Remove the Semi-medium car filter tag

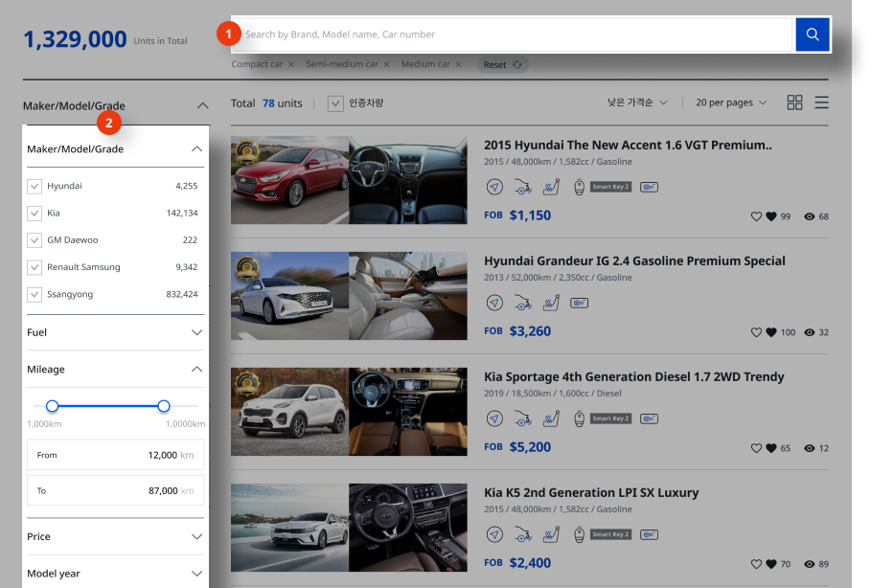(386, 64)
